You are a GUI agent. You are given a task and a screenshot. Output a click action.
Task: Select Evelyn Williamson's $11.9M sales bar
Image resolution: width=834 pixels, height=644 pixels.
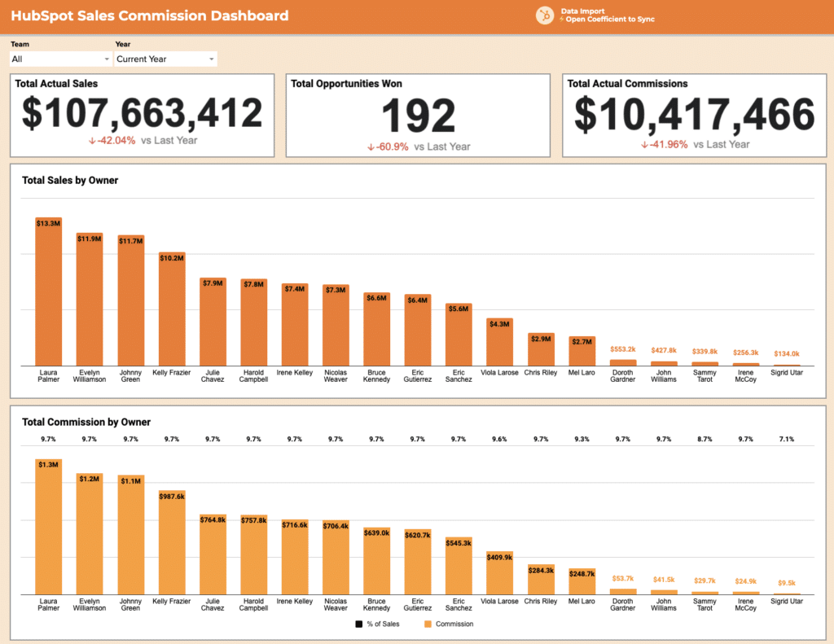click(90, 299)
